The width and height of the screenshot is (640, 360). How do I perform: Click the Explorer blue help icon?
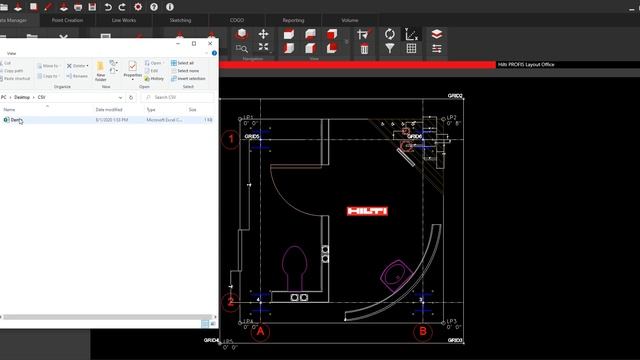coord(214,53)
